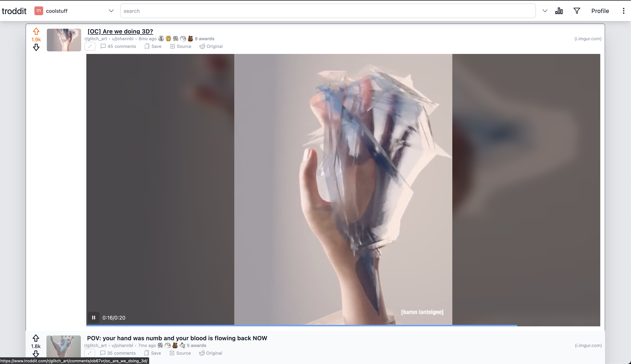Open the Profile menu
The width and height of the screenshot is (631, 364).
600,11
